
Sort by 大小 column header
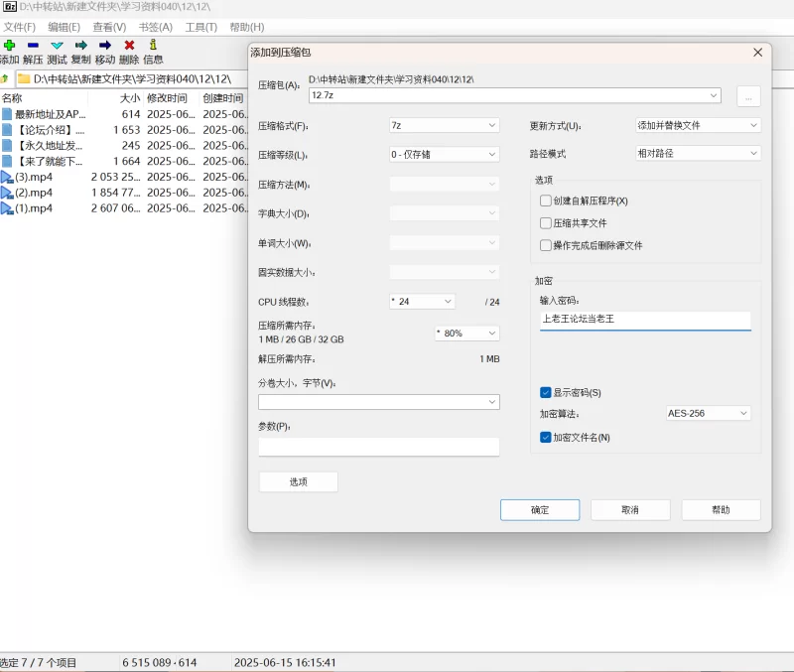[x=130, y=98]
